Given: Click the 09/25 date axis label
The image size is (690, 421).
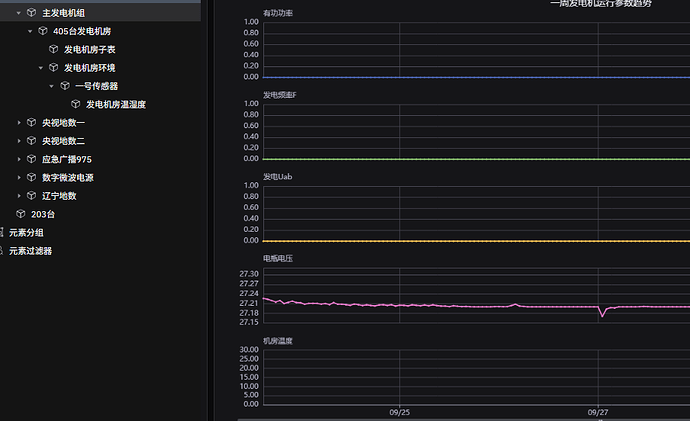Looking at the screenshot, I should click(x=400, y=413).
